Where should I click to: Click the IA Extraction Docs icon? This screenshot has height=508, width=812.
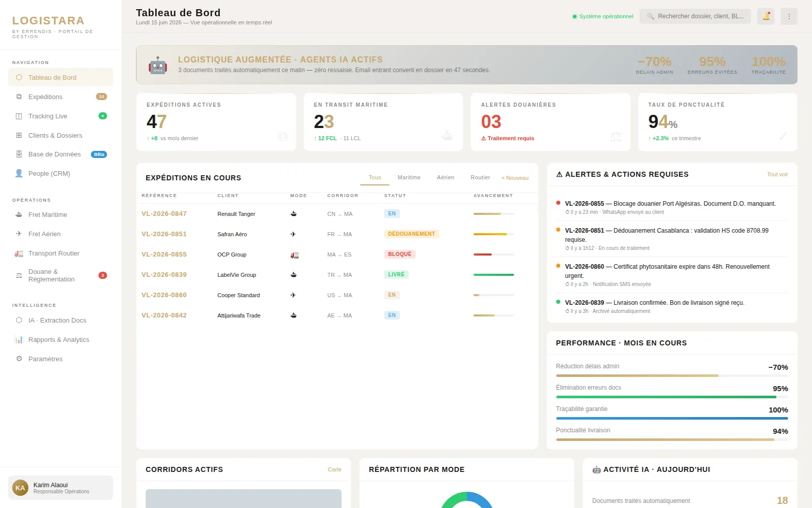(x=19, y=321)
